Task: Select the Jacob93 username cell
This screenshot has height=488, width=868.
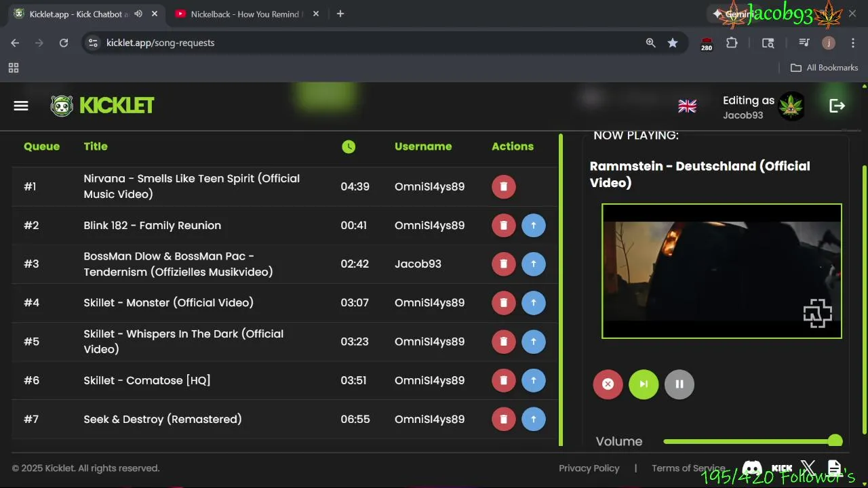Action: pos(418,264)
